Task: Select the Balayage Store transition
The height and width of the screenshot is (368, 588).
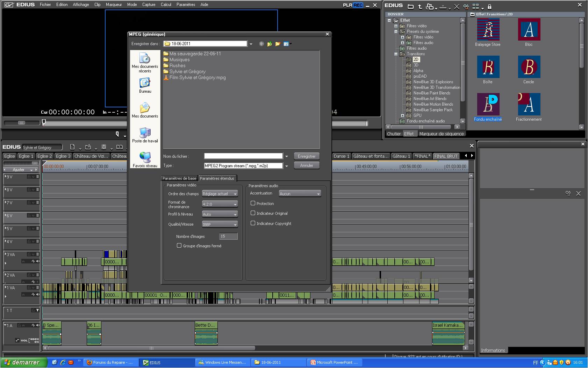Action: [488, 32]
